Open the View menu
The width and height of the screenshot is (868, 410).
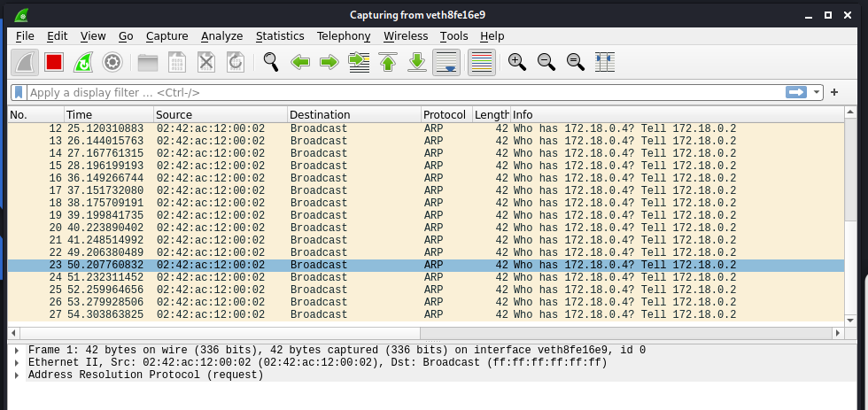point(93,36)
